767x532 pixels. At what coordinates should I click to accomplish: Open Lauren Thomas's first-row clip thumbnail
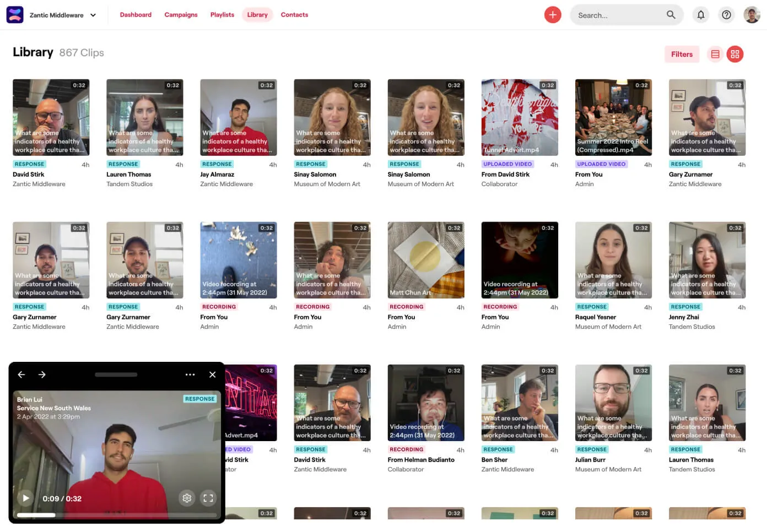[144, 117]
